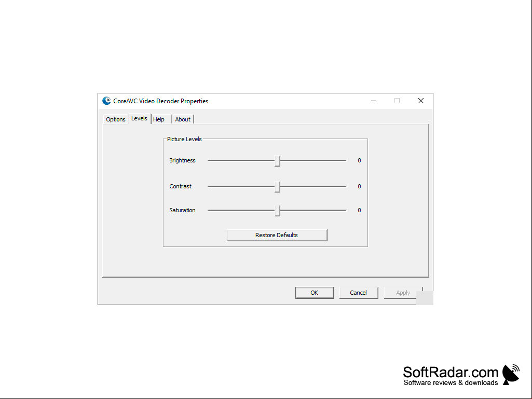Screen dimensions: 532x399
Task: Open the Help tab
Action: point(161,119)
